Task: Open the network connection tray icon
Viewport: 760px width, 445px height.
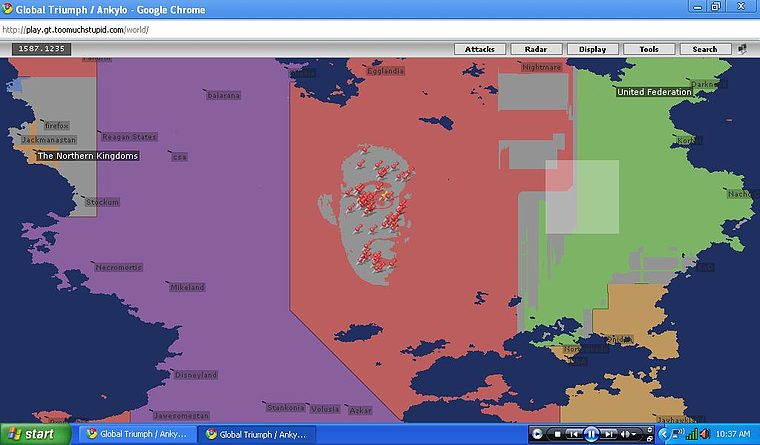Action: [677, 434]
